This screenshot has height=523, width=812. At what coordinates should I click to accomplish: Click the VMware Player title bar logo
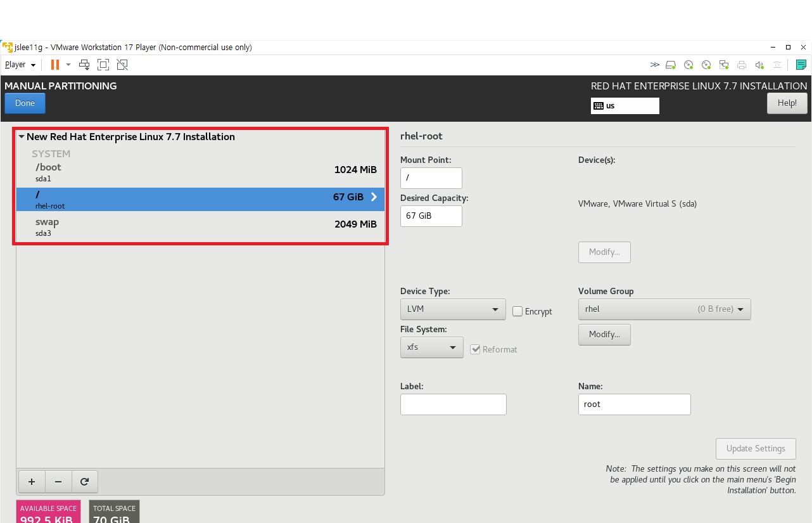[x=8, y=47]
